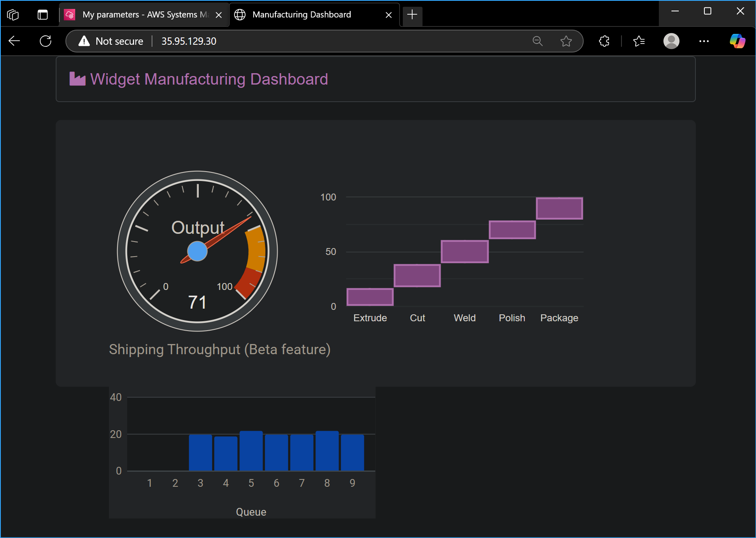This screenshot has height=538, width=756.
Task: Open the vertical tabs toggle icon
Action: click(x=42, y=14)
